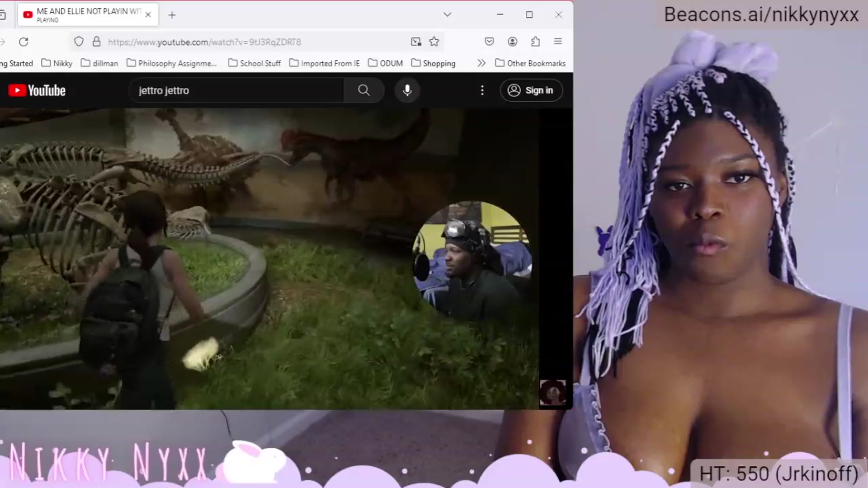Open the Firefox hamburger application menu
Screen dimensions: 868x488
point(558,42)
